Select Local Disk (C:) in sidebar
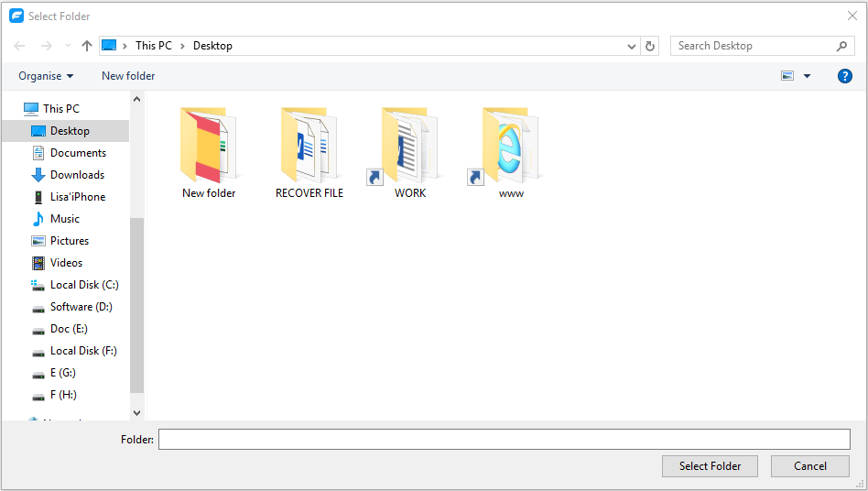This screenshot has height=491, width=868. 84,285
